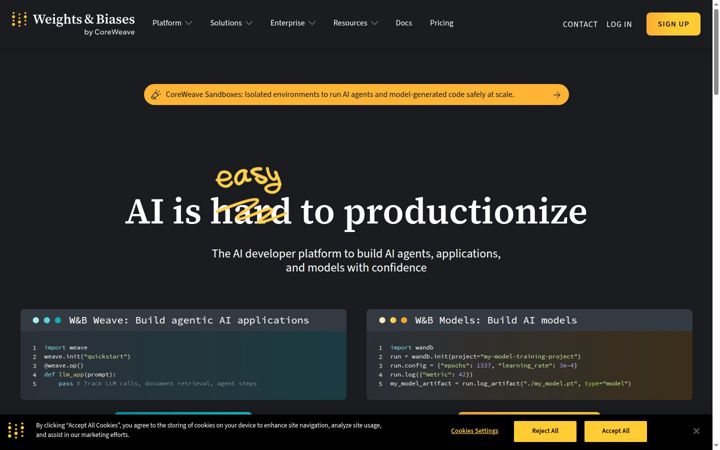The height and width of the screenshot is (450, 720).
Task: Click the Weights & Biases logo
Action: pos(73,24)
